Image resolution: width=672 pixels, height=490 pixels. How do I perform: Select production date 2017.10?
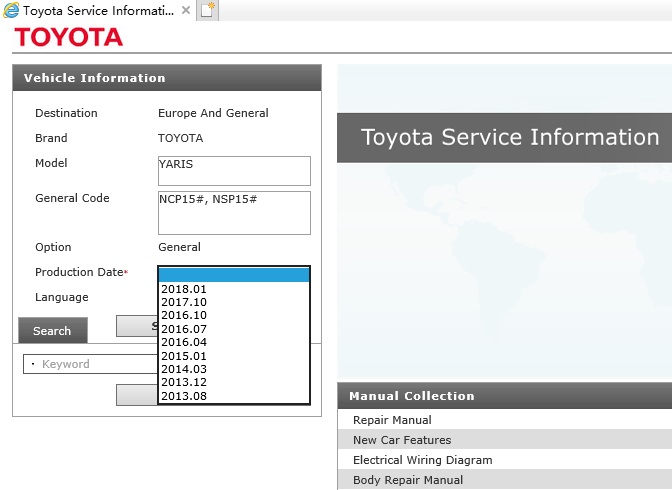[x=234, y=302]
